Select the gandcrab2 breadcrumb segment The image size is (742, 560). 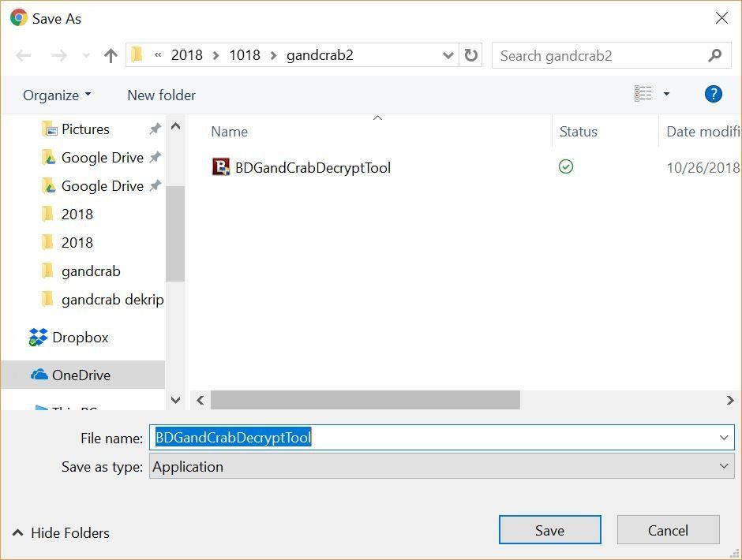(x=320, y=55)
